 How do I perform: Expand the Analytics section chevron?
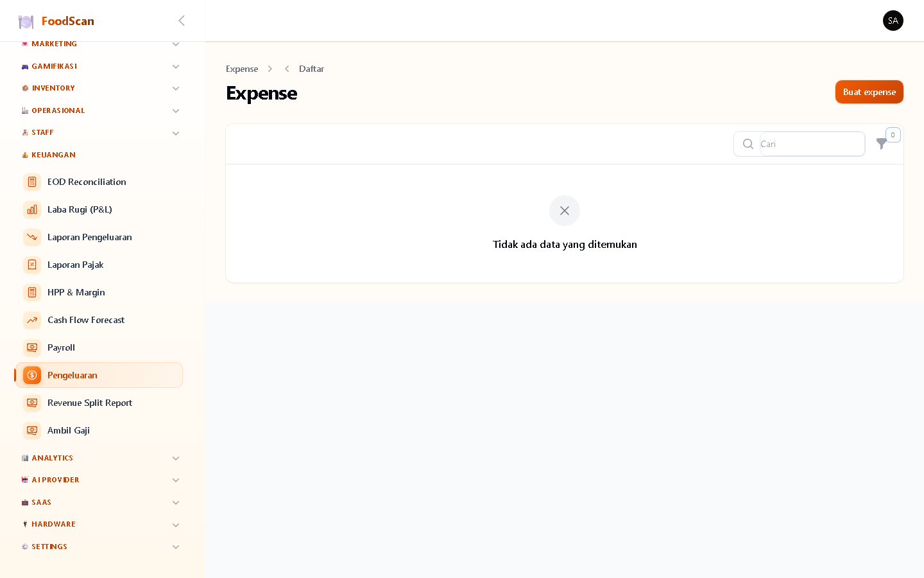176,459
